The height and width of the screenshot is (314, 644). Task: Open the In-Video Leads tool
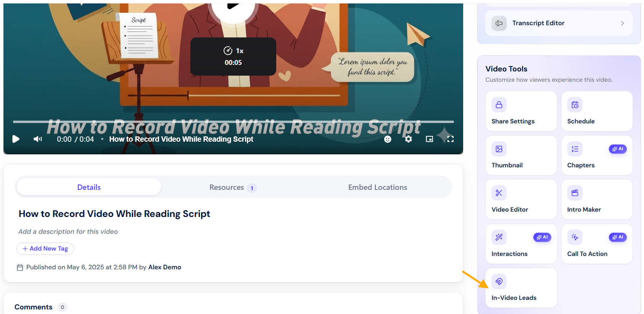(x=521, y=288)
